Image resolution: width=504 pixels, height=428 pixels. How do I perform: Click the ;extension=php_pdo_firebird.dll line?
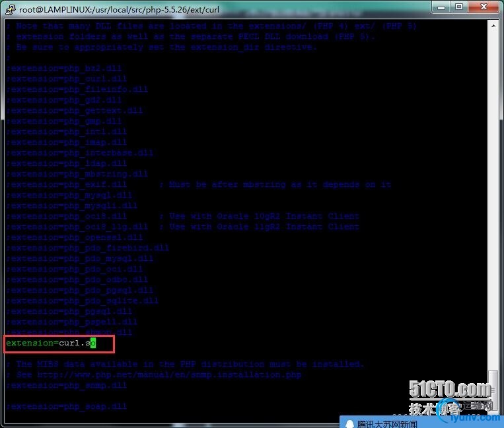(87, 248)
